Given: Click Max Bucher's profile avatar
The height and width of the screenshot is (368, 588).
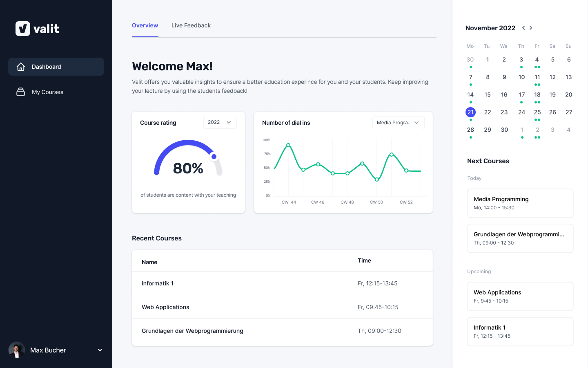Looking at the screenshot, I should tap(17, 350).
